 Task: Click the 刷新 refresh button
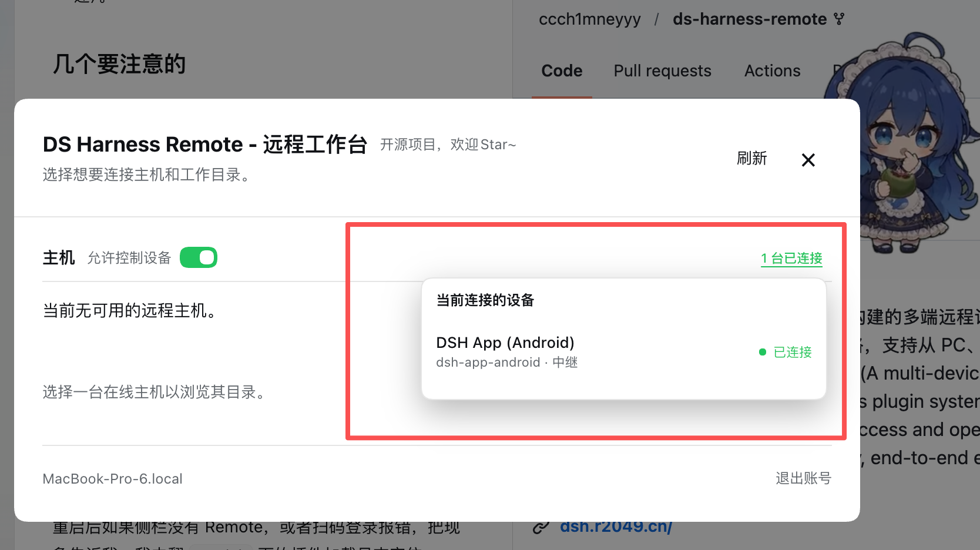(752, 159)
